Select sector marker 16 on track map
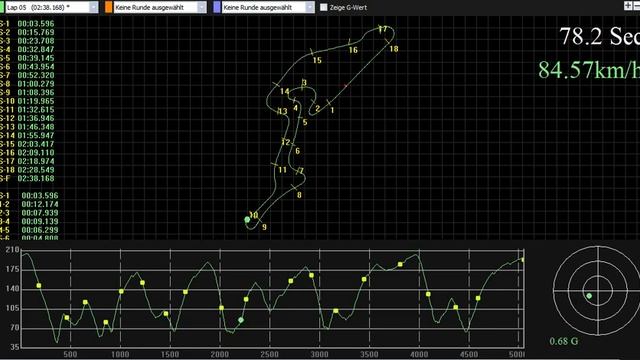The height and width of the screenshot is (360, 640). point(353,50)
